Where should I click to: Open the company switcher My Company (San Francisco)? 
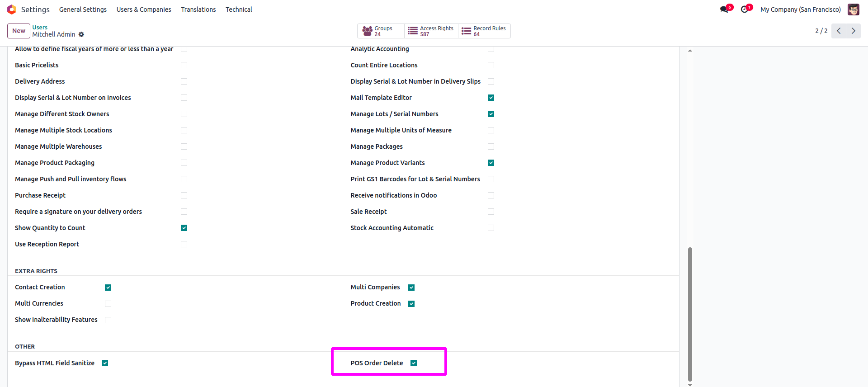tap(800, 9)
